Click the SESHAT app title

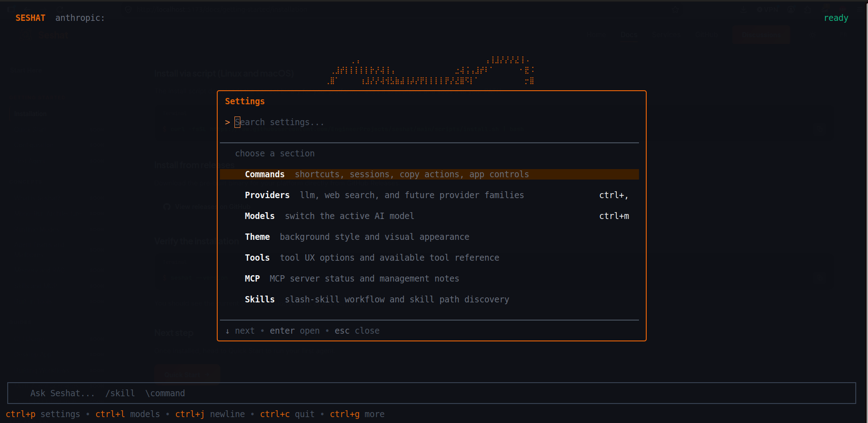pos(30,18)
